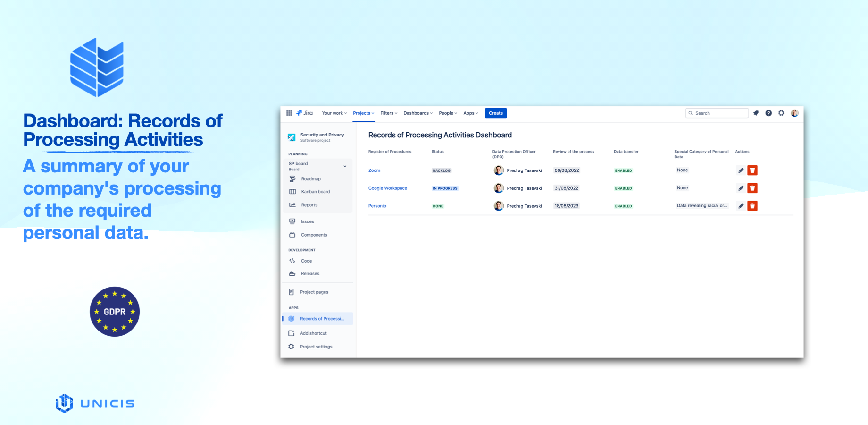Click the Records of Processing Activities Dashboard heading
This screenshot has height=425, width=868.
click(440, 135)
